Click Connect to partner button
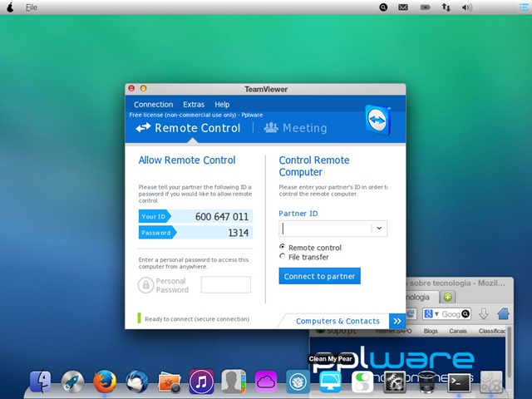Viewport: 532px width, 399px height. tap(319, 276)
